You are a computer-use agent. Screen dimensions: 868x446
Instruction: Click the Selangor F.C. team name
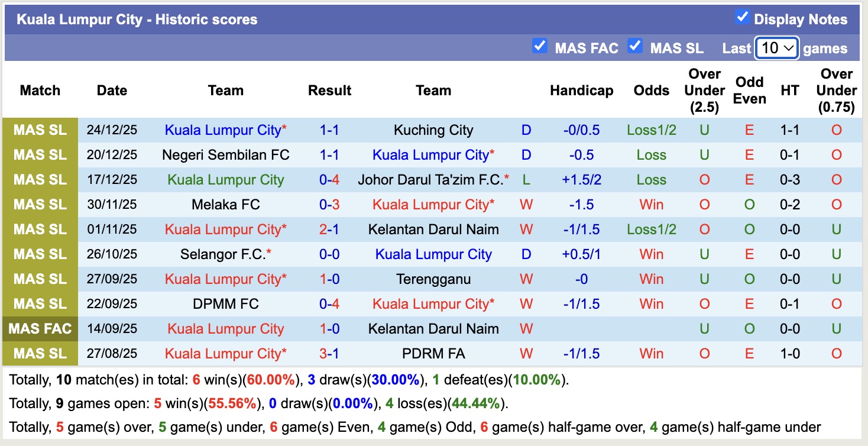(225, 254)
